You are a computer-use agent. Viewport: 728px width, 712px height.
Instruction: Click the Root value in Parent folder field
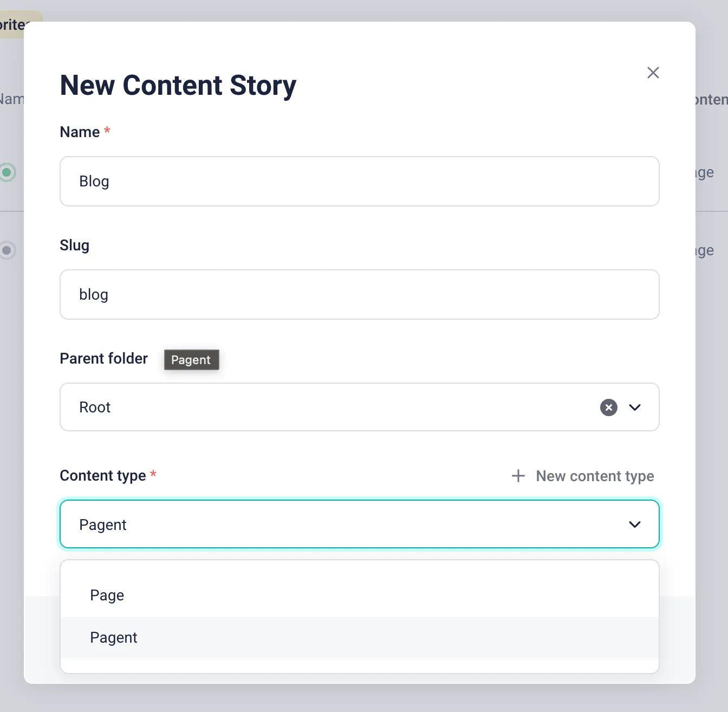(x=95, y=407)
